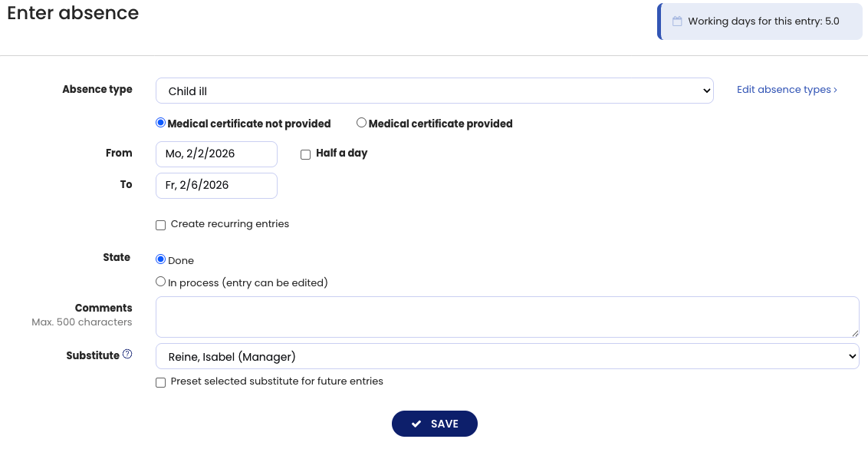Expand the Substitute dropdown list
The image size is (868, 449).
coord(507,356)
